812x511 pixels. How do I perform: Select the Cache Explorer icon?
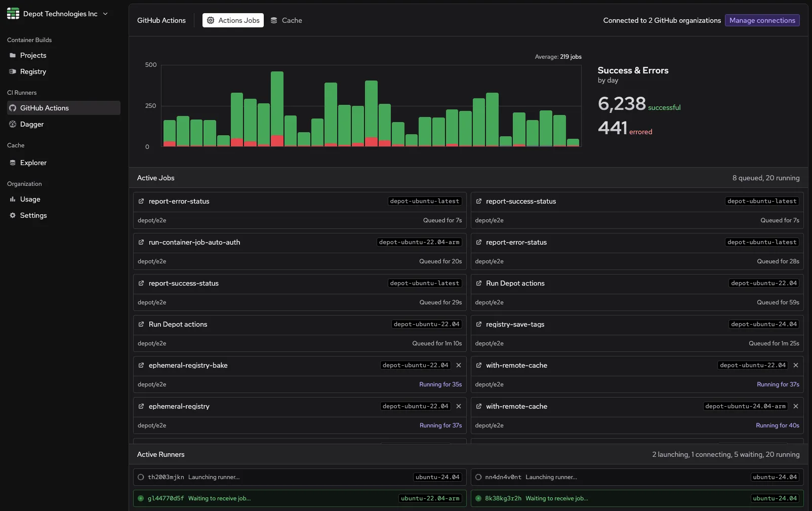coord(12,163)
